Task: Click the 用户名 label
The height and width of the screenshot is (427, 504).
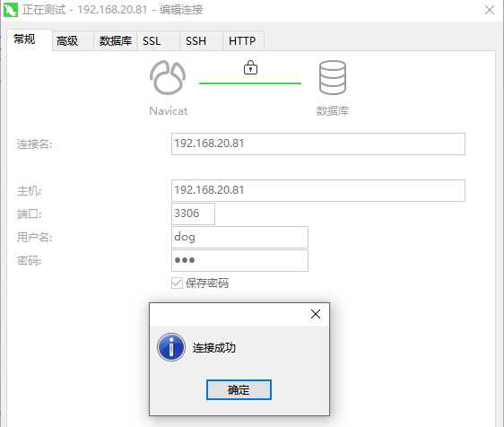Action: [34, 238]
